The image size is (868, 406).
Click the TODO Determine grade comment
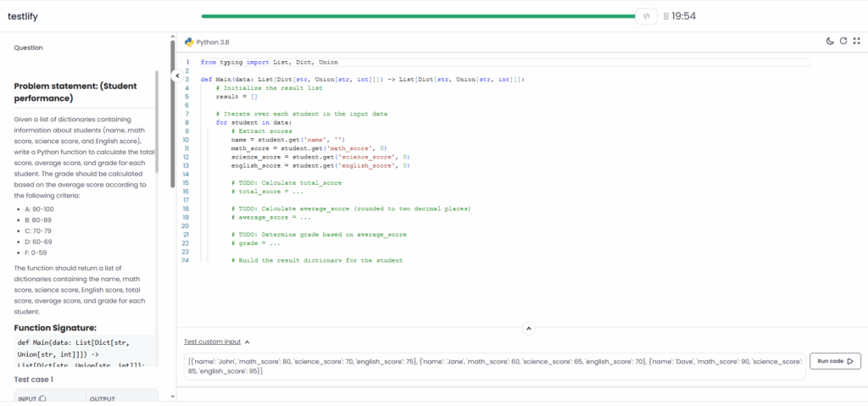coord(319,235)
